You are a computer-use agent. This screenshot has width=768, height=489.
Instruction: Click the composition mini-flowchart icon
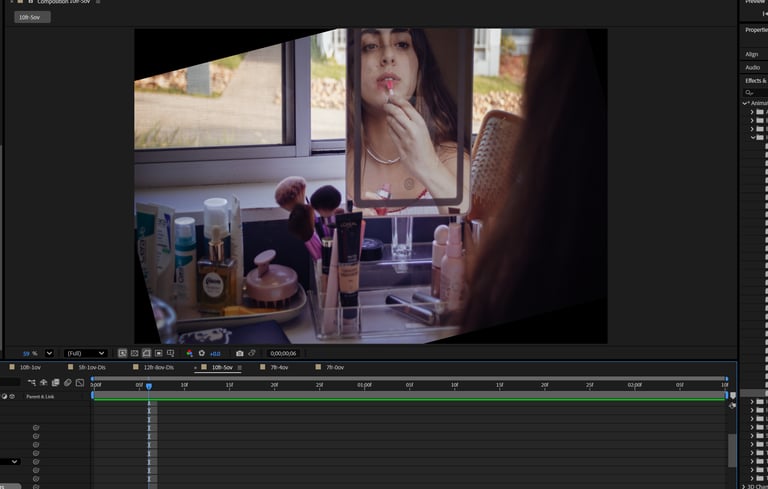(x=32, y=382)
